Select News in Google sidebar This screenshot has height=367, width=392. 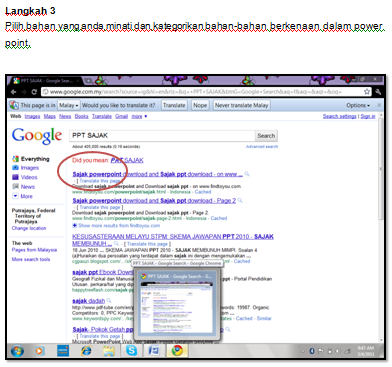pos(28,187)
